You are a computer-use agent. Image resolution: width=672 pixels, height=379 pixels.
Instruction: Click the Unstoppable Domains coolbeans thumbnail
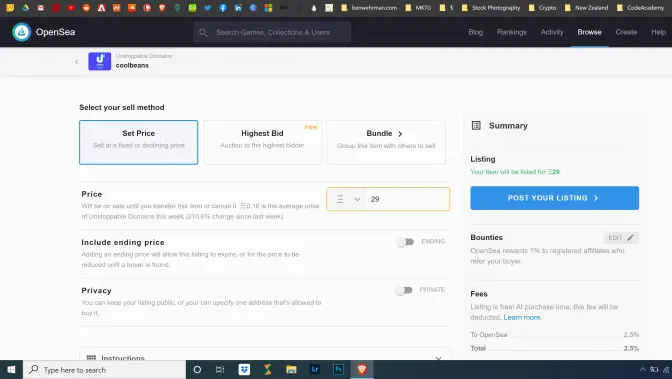tap(99, 61)
